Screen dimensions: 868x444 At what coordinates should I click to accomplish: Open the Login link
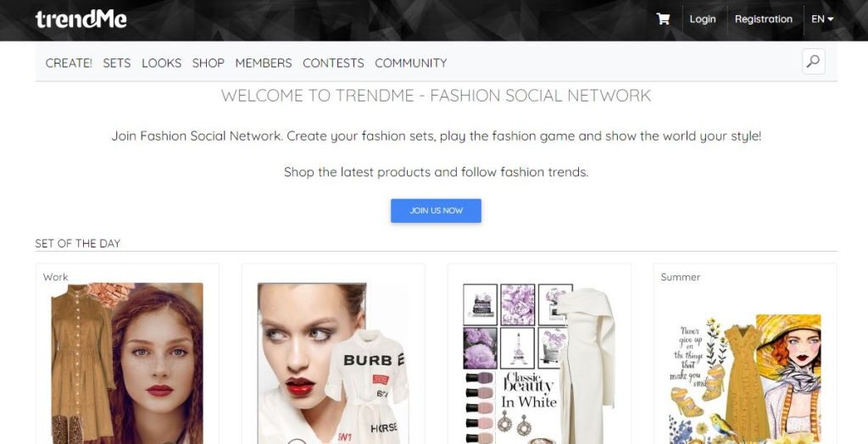tap(703, 19)
